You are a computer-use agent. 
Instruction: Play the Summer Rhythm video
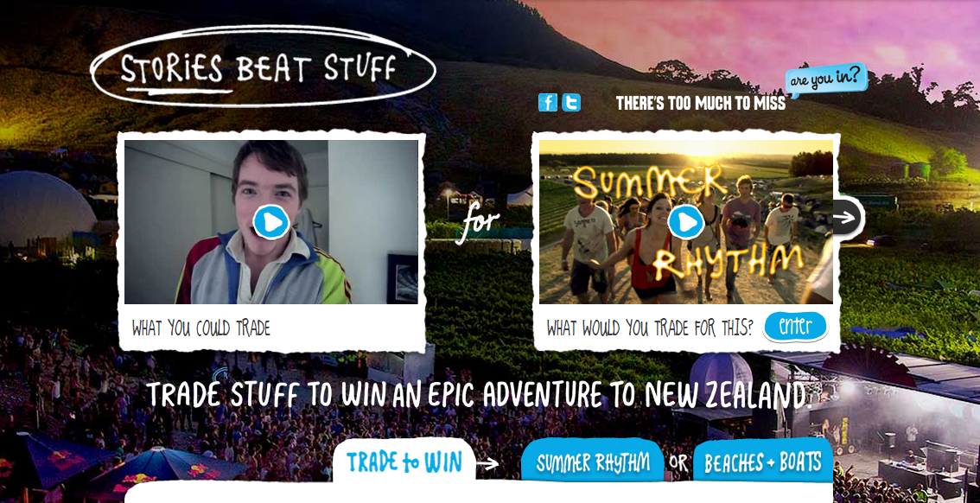pos(685,222)
